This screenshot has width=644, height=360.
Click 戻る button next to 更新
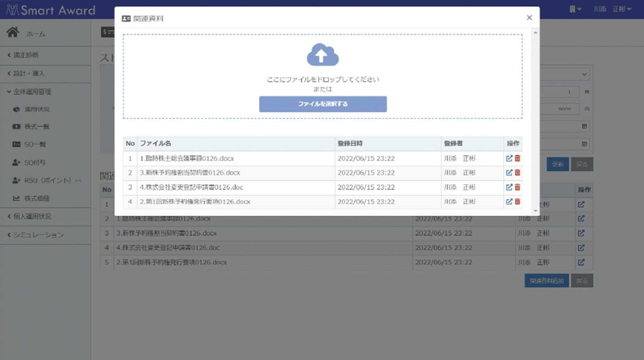click(582, 164)
